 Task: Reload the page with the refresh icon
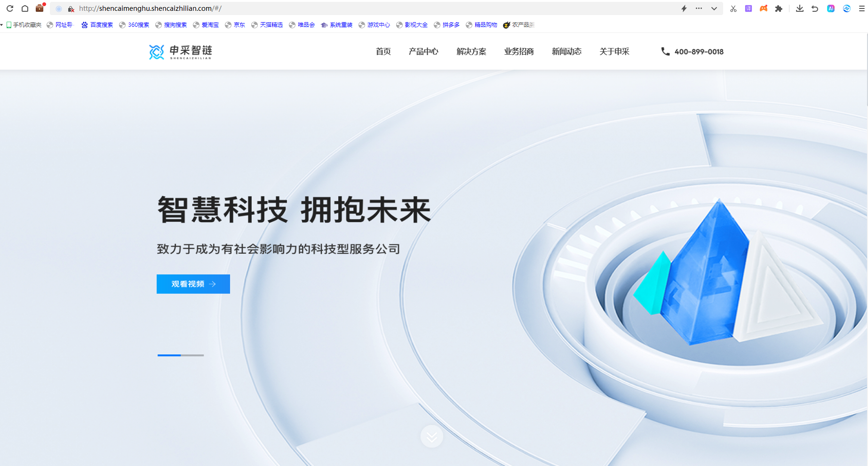point(10,8)
